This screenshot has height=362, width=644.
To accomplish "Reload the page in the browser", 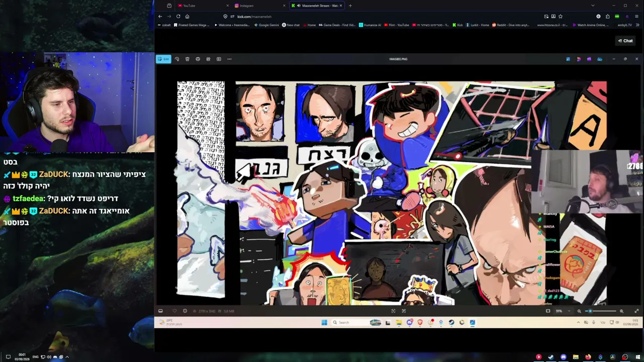I will coord(178,17).
